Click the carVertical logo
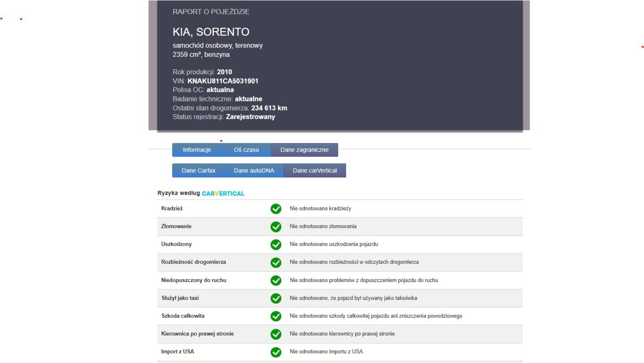The height and width of the screenshot is (363, 644). coord(223,194)
